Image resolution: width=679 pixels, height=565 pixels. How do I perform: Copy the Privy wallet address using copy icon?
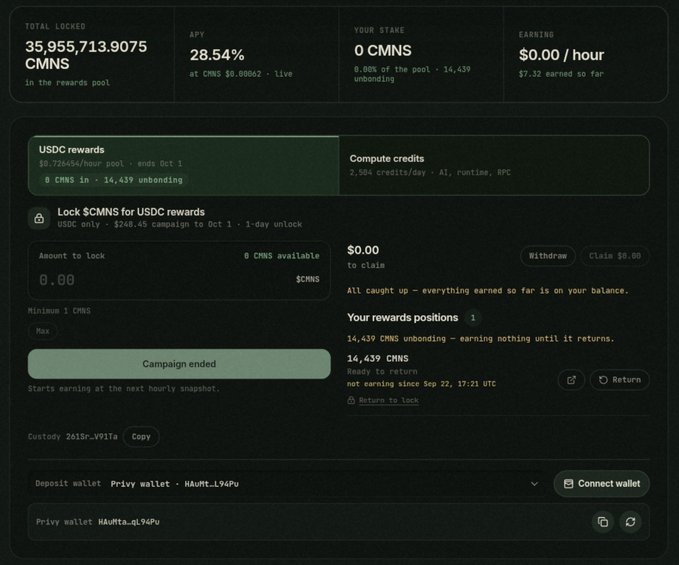coord(603,522)
